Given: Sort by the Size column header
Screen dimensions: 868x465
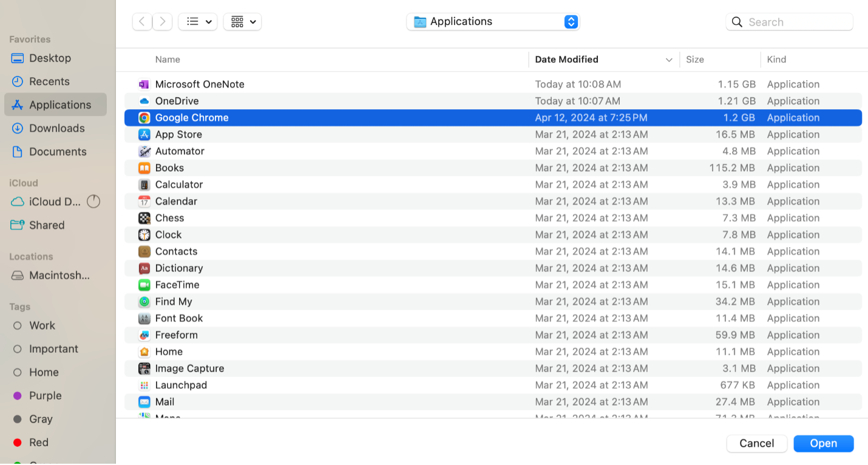Looking at the screenshot, I should point(695,59).
